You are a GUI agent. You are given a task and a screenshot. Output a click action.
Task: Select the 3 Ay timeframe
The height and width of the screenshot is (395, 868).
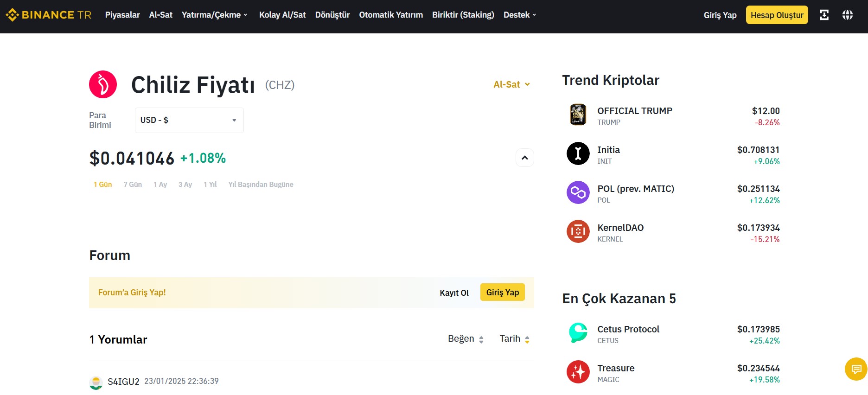pos(185,185)
